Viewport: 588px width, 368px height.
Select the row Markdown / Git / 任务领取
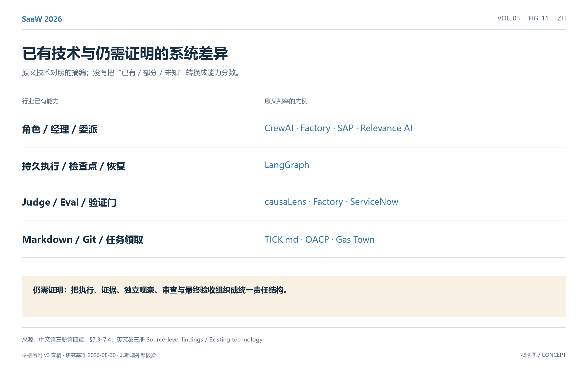(294, 239)
